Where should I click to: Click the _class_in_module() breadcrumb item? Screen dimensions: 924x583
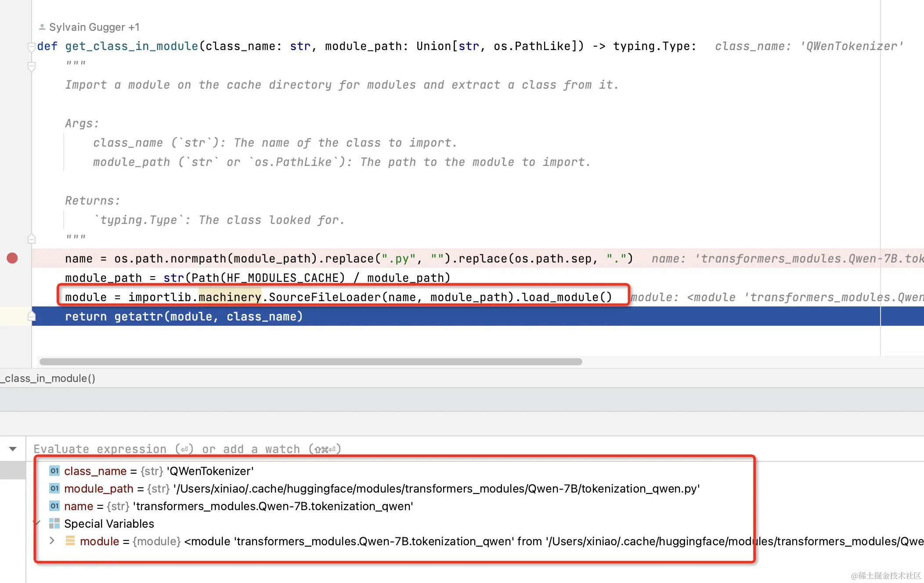(47, 378)
